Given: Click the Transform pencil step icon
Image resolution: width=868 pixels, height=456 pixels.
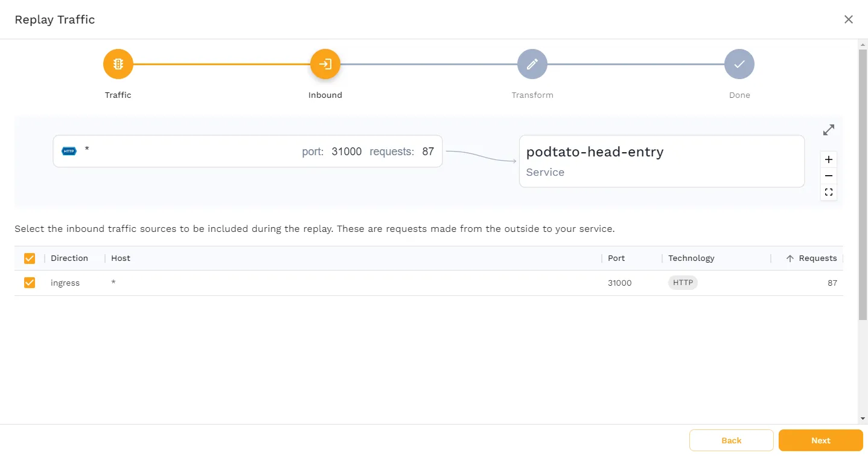Looking at the screenshot, I should coord(532,63).
